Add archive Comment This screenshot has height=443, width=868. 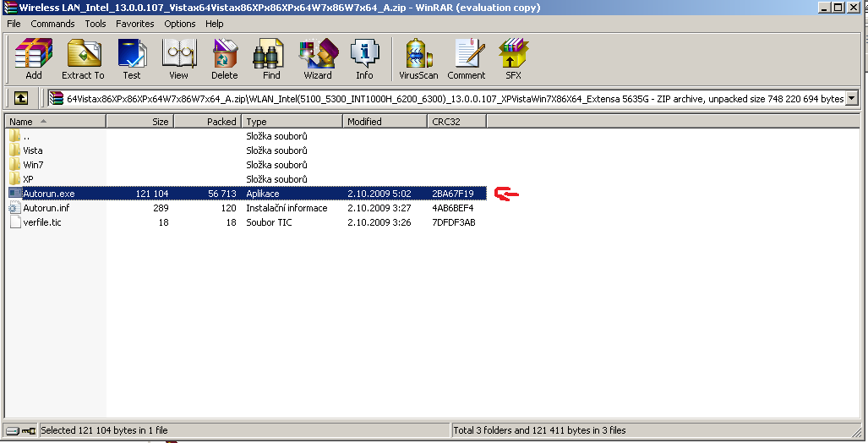pyautogui.click(x=466, y=59)
